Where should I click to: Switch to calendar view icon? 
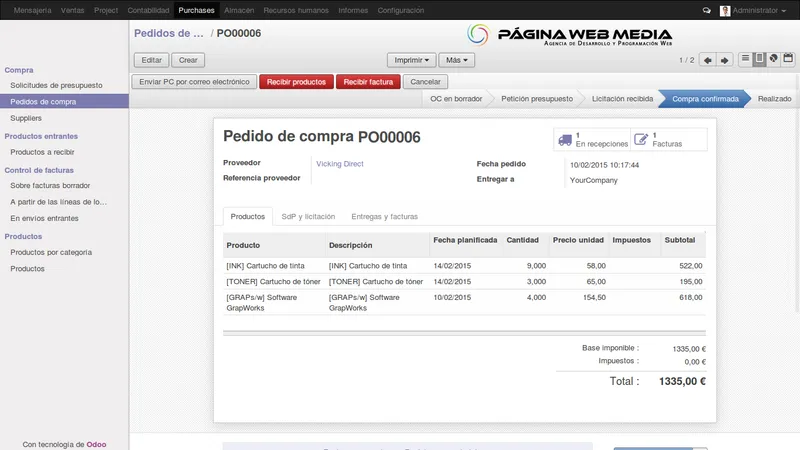point(788,59)
